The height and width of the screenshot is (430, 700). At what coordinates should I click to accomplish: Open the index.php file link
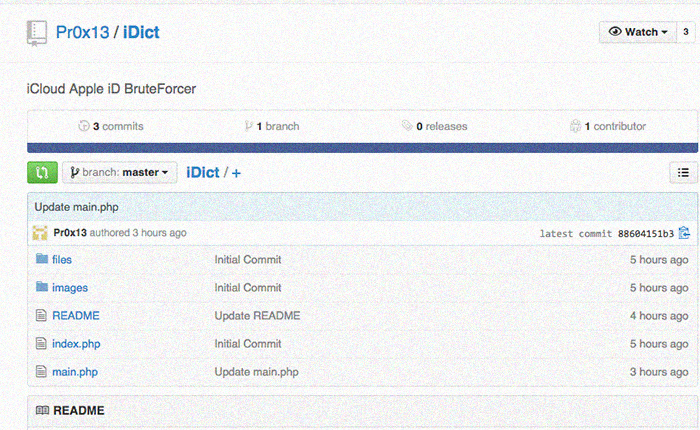coord(76,344)
